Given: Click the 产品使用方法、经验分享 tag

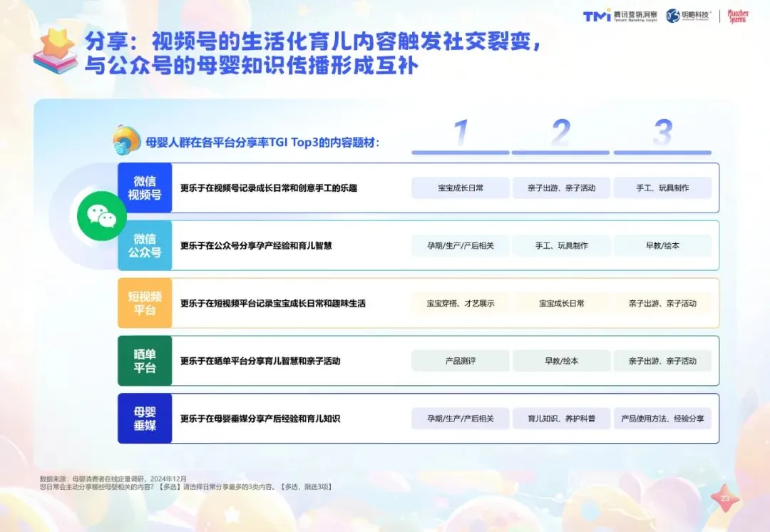Looking at the screenshot, I should 662,419.
